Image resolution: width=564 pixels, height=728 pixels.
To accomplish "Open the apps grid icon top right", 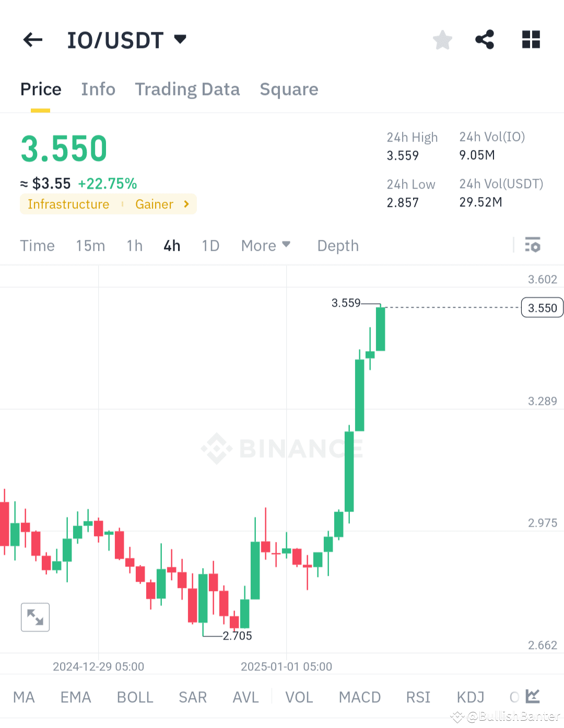I will [x=531, y=40].
